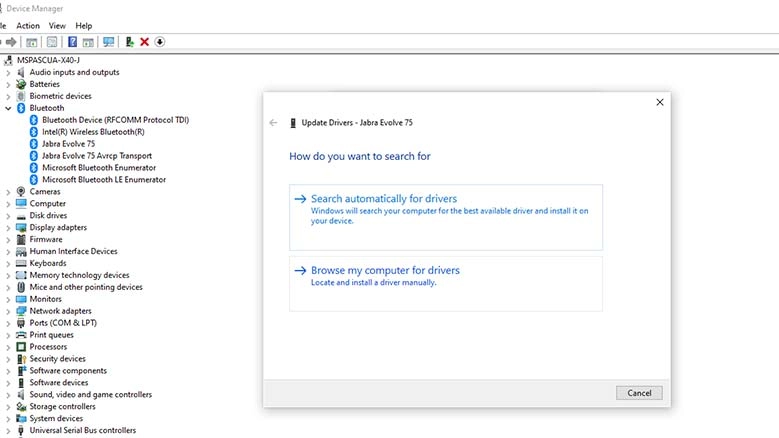Click the Scan for hardware changes monitor icon
The width and height of the screenshot is (779, 438).
coord(108,42)
